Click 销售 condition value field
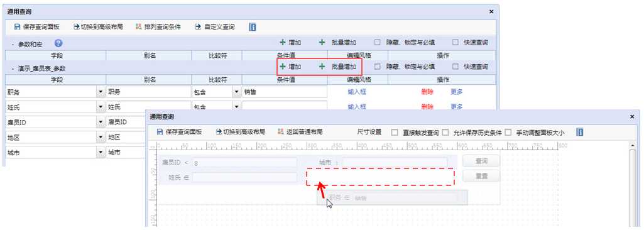This screenshot has height=230, width=644. pyautogui.click(x=284, y=92)
